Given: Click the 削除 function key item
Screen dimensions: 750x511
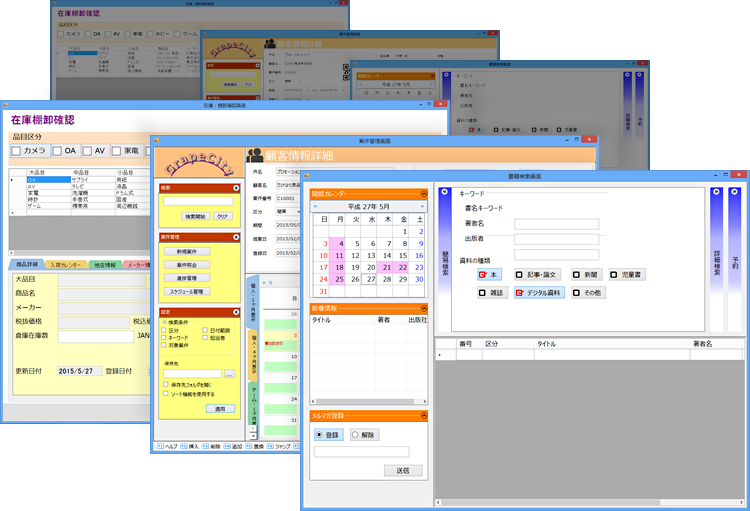Looking at the screenshot, I should [x=211, y=446].
